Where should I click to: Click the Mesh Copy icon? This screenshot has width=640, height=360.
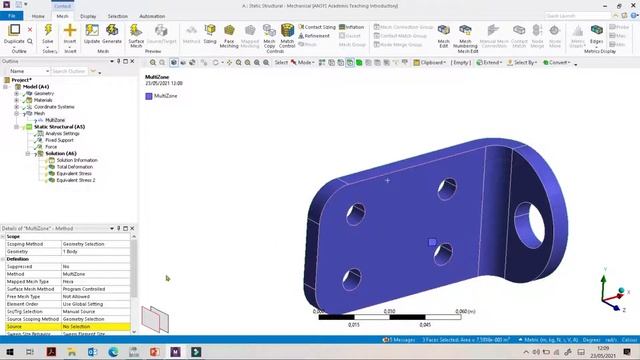[x=269, y=30]
